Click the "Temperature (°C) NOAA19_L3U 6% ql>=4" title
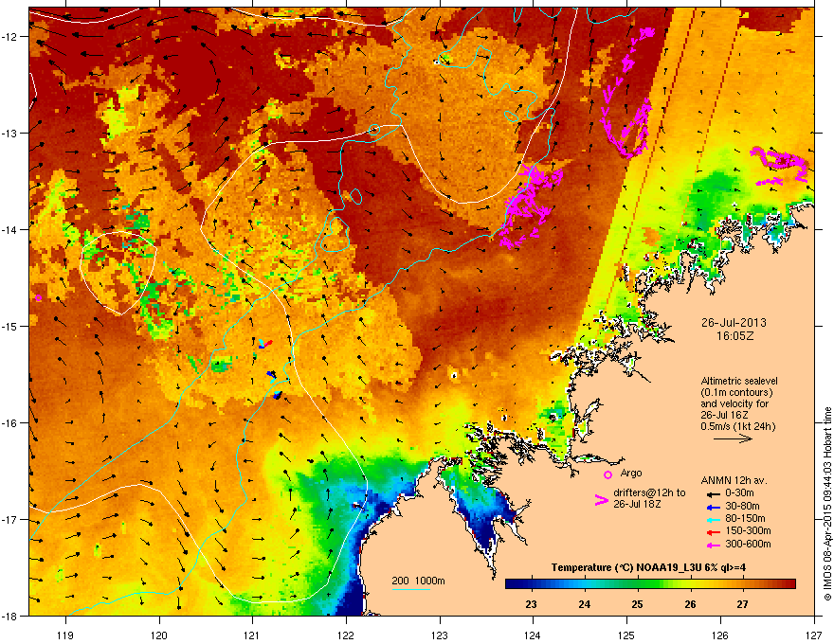 (648, 568)
